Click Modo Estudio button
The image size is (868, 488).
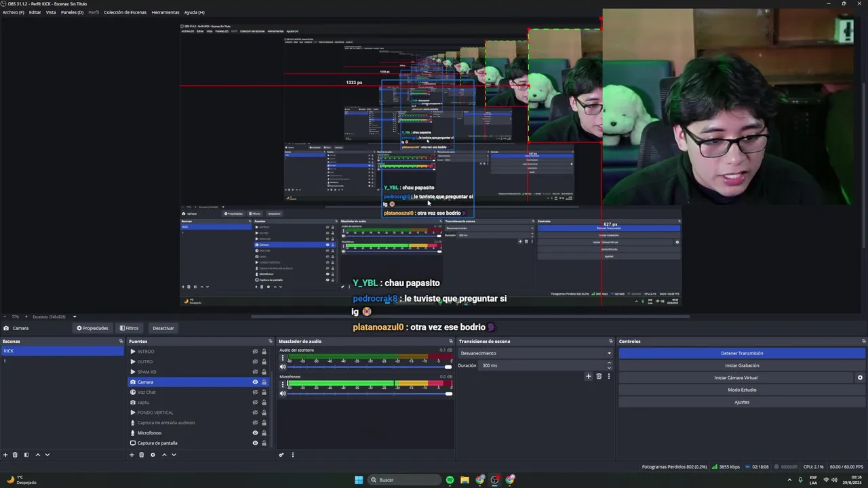[x=742, y=390]
